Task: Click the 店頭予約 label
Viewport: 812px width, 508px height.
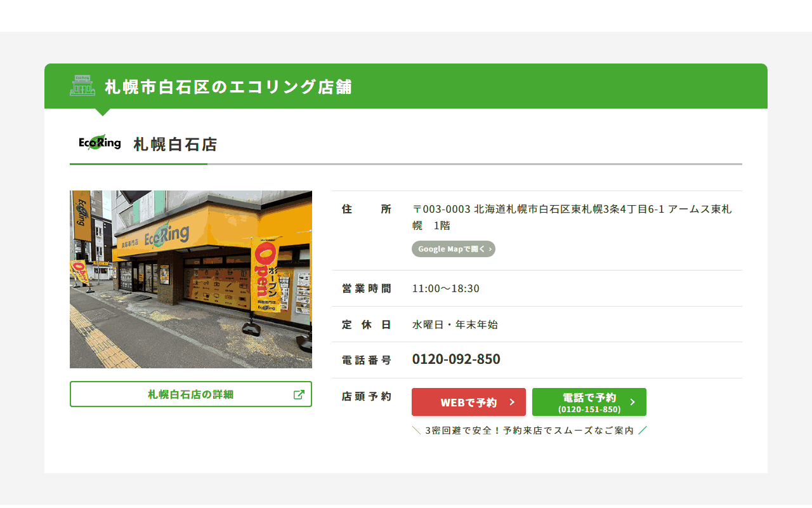Action: 367,396
